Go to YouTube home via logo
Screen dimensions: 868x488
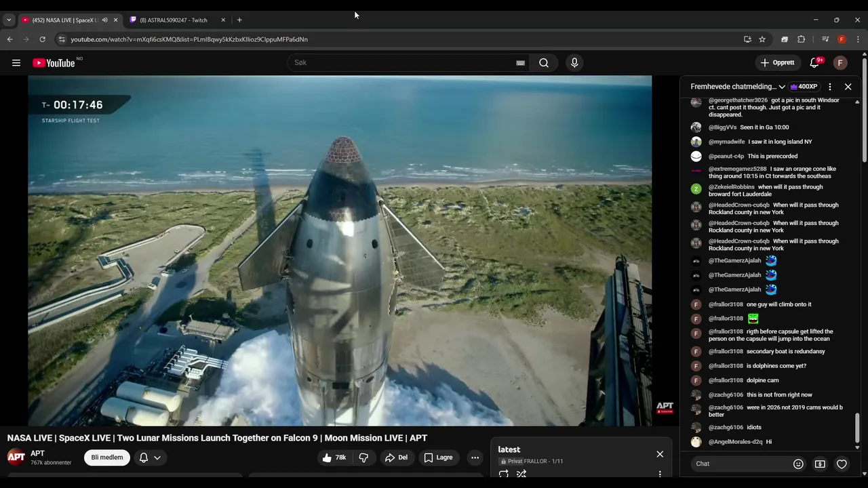[54, 63]
